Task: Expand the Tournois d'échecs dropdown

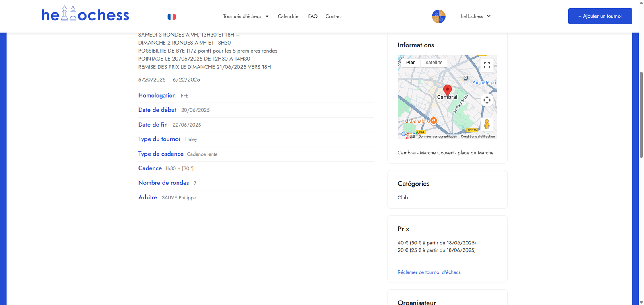Action: click(x=246, y=16)
